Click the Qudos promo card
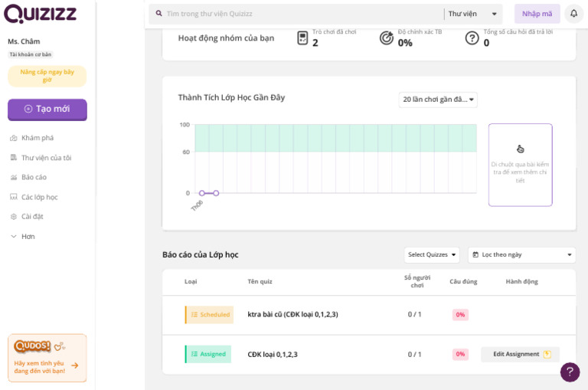The width and height of the screenshot is (588, 390). point(47,357)
